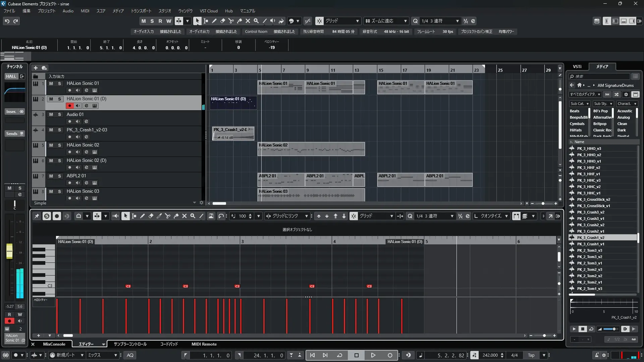This screenshot has width=644, height=362.
Task: Switch to the MixConsole tab
Action: 54,344
